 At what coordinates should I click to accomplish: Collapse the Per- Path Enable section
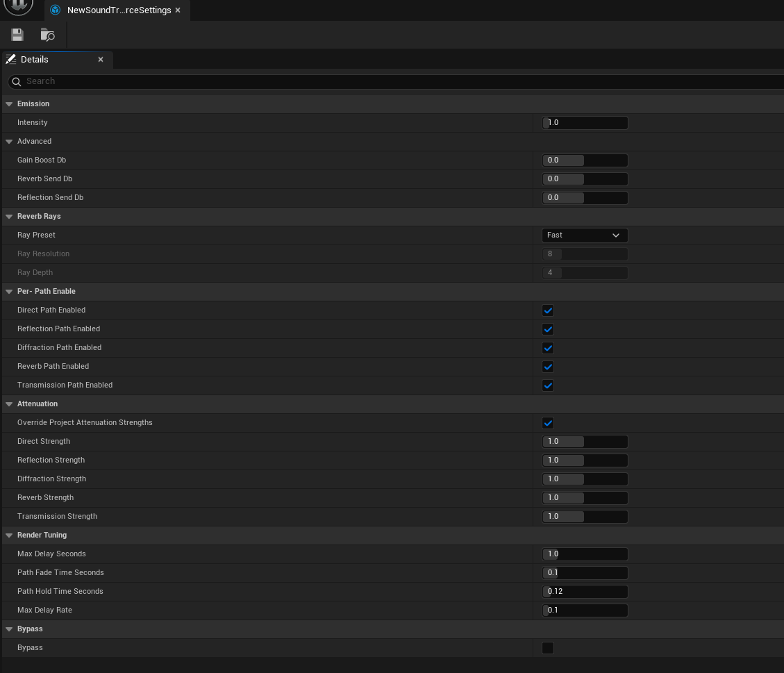click(x=9, y=292)
